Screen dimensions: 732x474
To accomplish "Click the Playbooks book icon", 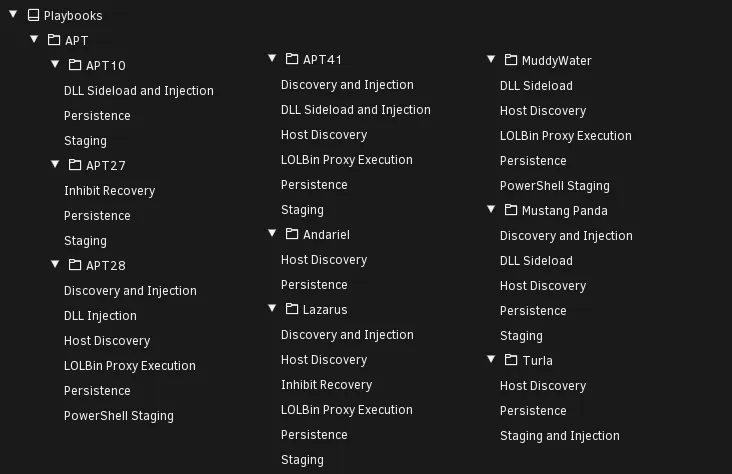I will click(33, 15).
